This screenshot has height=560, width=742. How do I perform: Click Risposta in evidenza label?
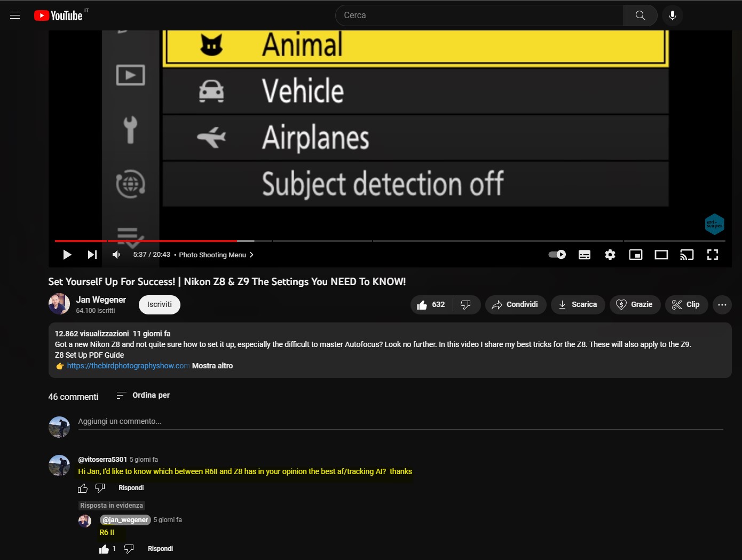coord(112,506)
